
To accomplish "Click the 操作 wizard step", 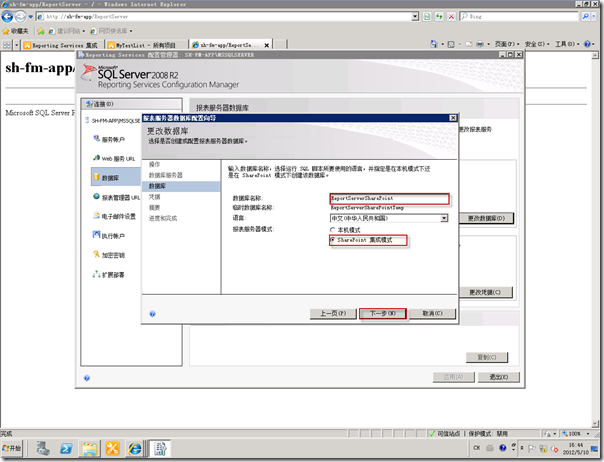I will (154, 164).
